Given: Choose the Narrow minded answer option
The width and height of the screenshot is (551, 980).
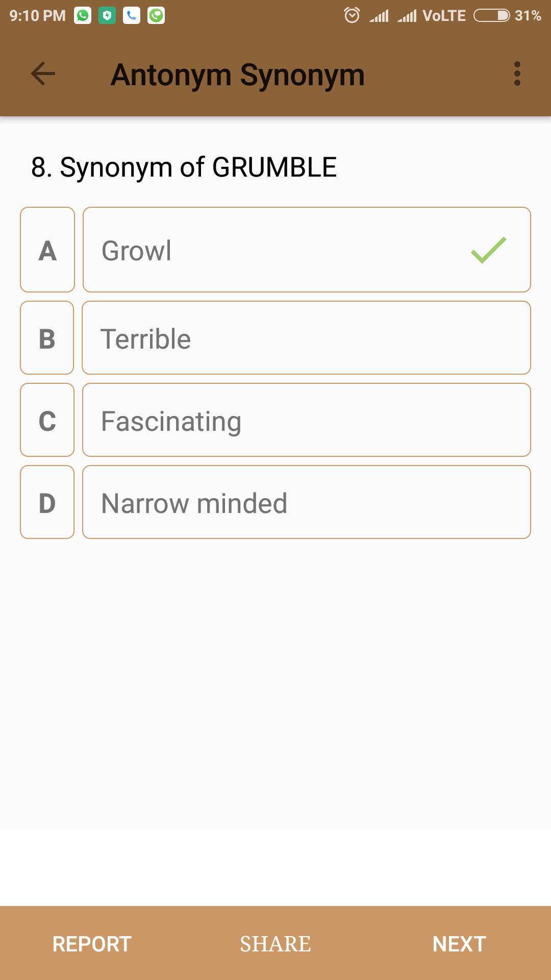Looking at the screenshot, I should (x=307, y=502).
